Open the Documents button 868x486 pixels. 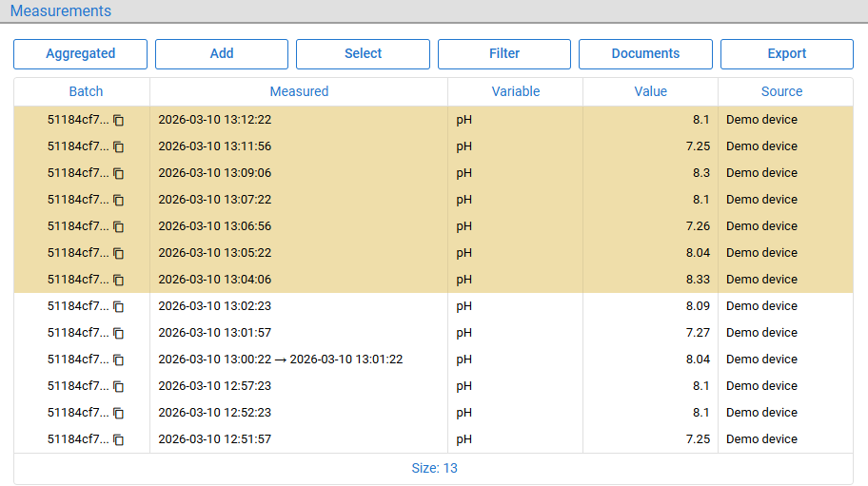tap(645, 54)
